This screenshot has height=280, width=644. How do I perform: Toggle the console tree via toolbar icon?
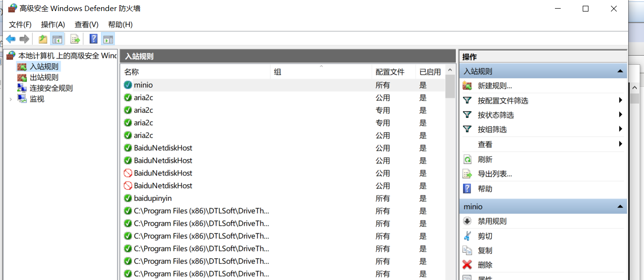(x=57, y=39)
